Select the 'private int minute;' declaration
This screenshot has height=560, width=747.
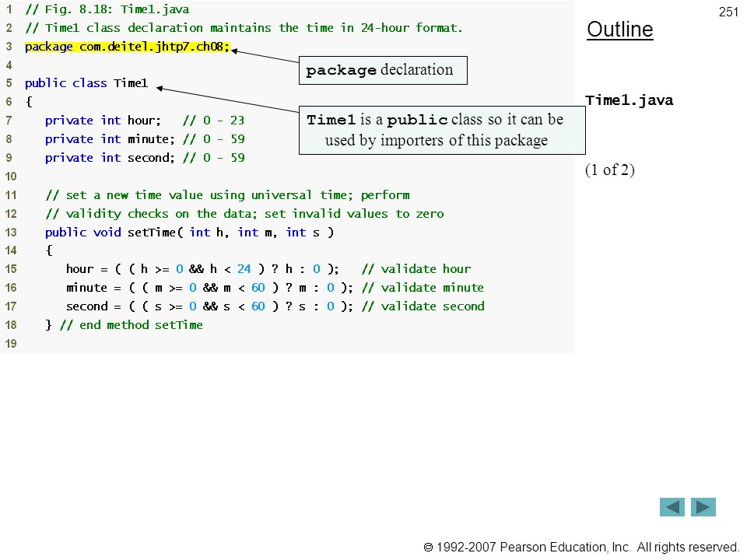[x=110, y=139]
